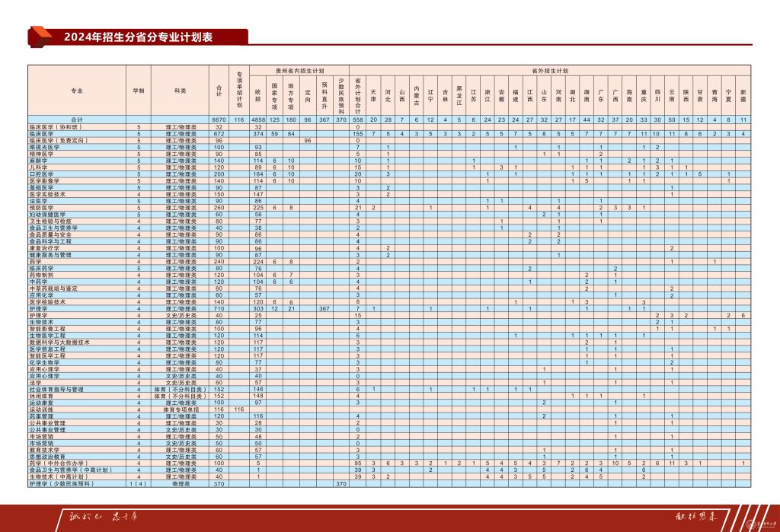
Task: Select the 统招 column header
Action: (x=257, y=95)
